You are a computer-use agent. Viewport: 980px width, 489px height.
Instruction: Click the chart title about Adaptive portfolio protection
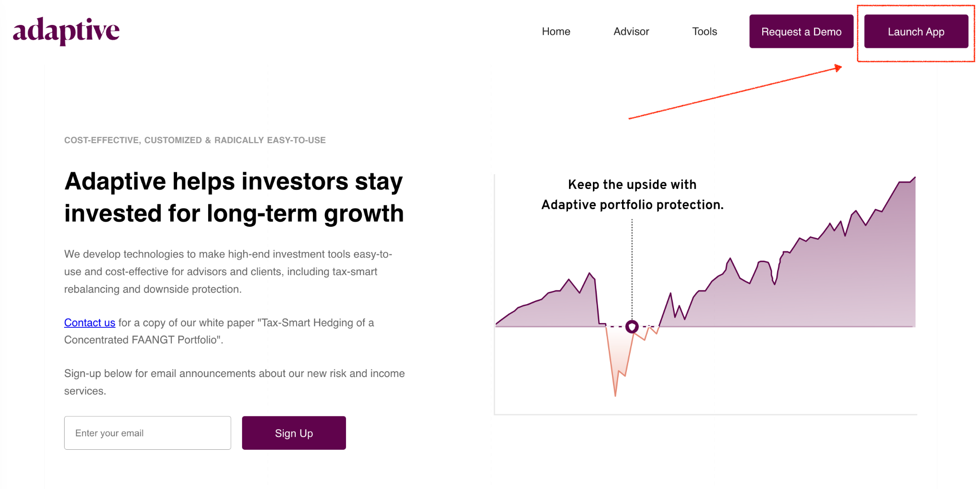coord(632,194)
